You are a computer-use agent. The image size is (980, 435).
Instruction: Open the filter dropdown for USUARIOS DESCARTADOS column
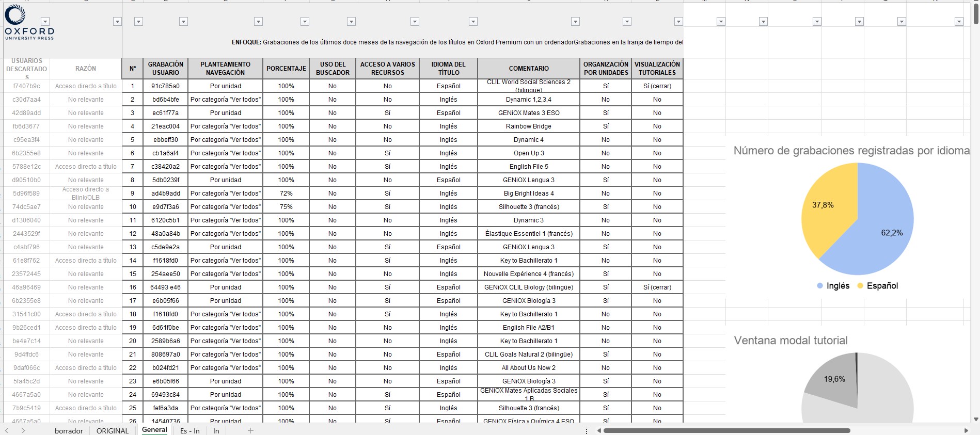tap(45, 22)
